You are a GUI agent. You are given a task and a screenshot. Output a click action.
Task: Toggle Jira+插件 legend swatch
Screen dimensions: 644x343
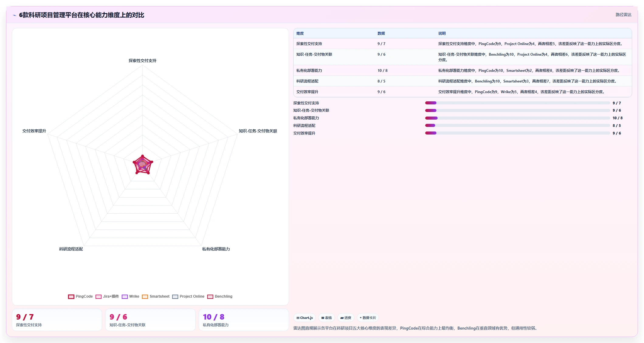[x=98, y=296]
